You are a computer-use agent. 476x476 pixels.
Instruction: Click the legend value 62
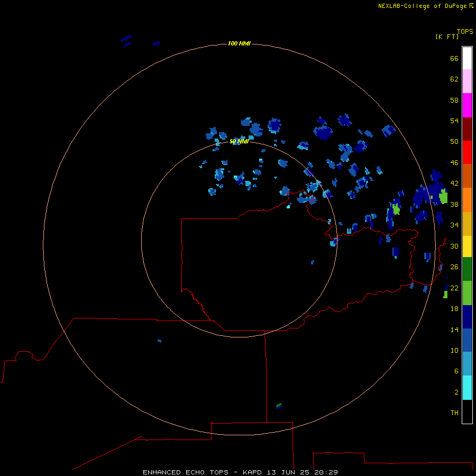pyautogui.click(x=454, y=79)
